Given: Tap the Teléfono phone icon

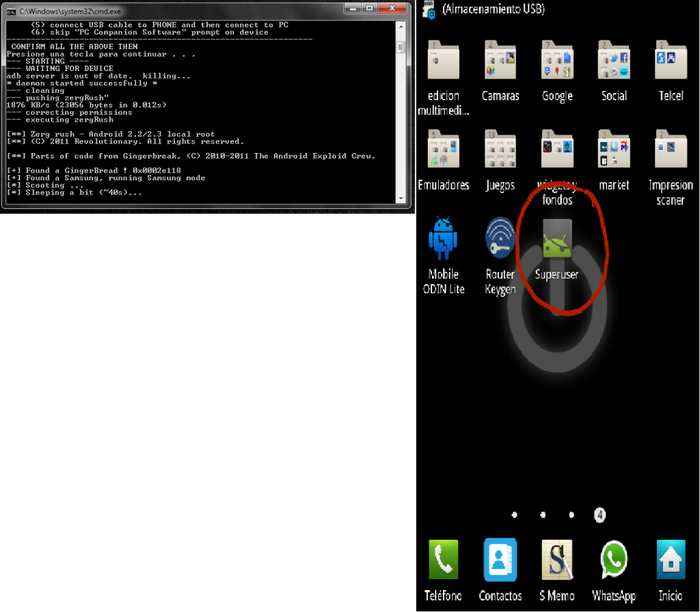Looking at the screenshot, I should 443,561.
